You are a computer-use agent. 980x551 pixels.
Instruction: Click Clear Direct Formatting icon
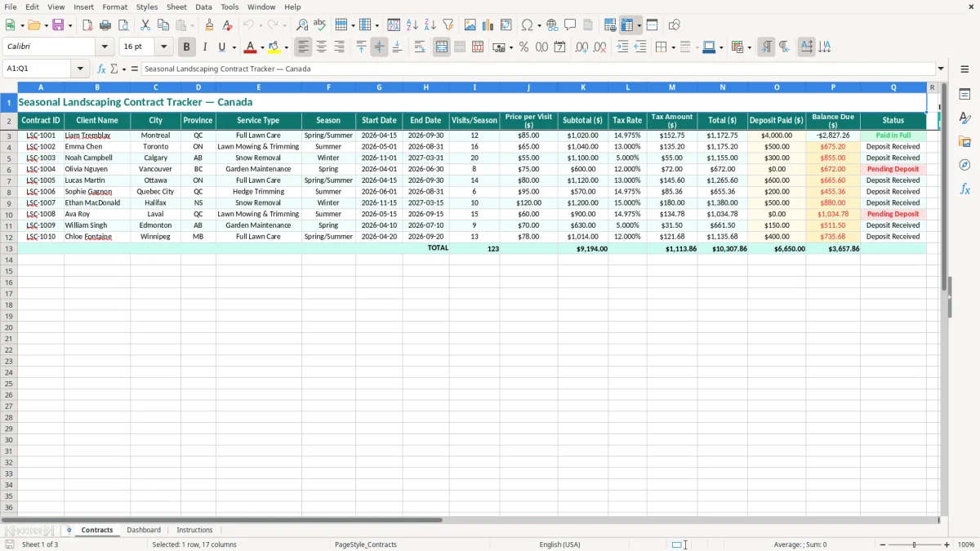pos(227,25)
